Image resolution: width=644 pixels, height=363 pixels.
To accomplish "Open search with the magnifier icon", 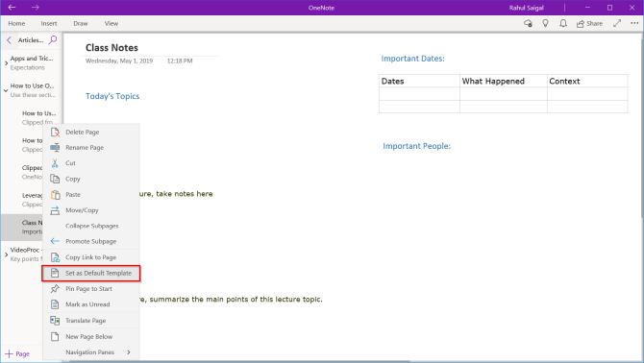I will (53, 39).
